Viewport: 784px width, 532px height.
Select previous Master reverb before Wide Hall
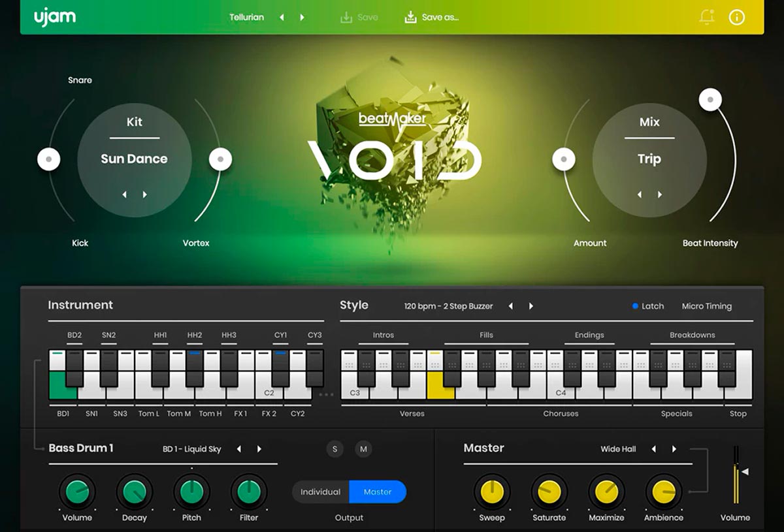(653, 449)
